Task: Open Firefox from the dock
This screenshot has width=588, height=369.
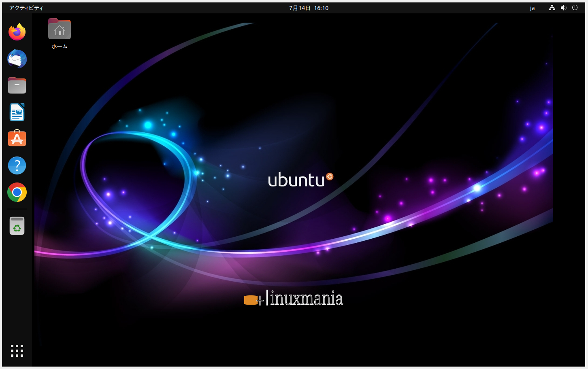Action: pyautogui.click(x=17, y=32)
